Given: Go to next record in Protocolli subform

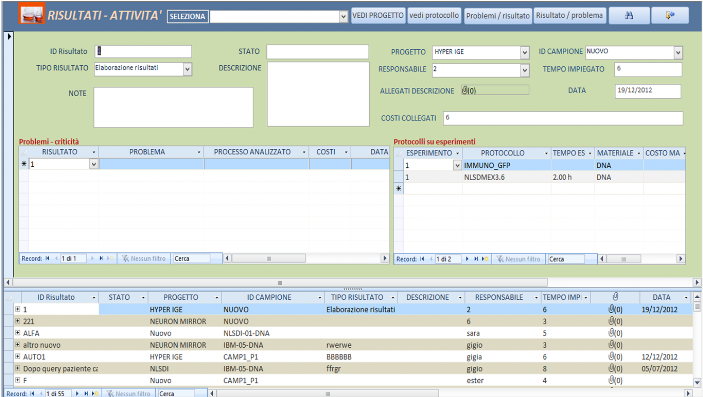Looking at the screenshot, I should 467,259.
